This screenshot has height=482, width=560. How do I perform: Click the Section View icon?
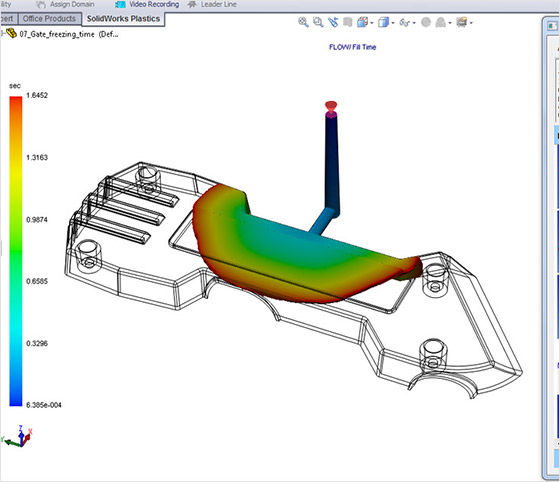pyautogui.click(x=348, y=22)
